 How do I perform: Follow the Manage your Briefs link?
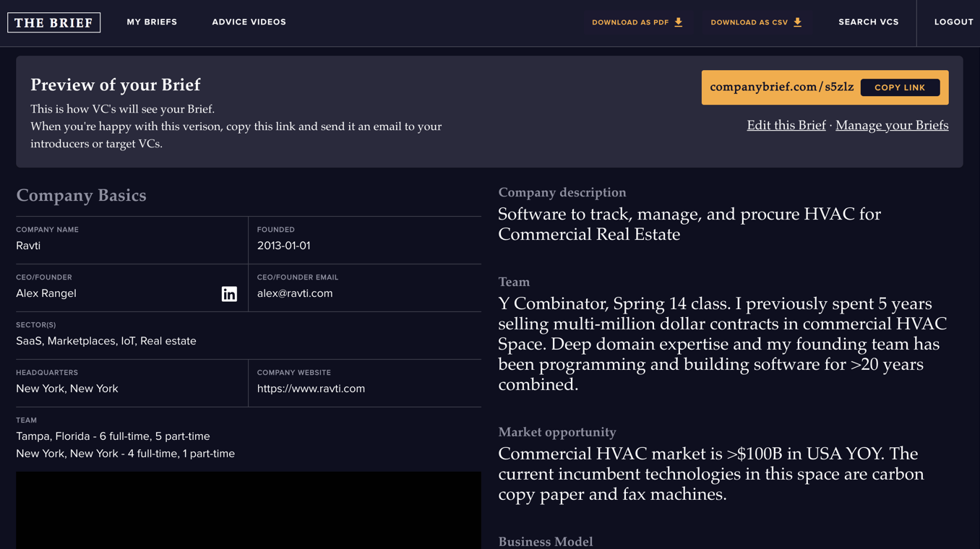[x=892, y=125]
